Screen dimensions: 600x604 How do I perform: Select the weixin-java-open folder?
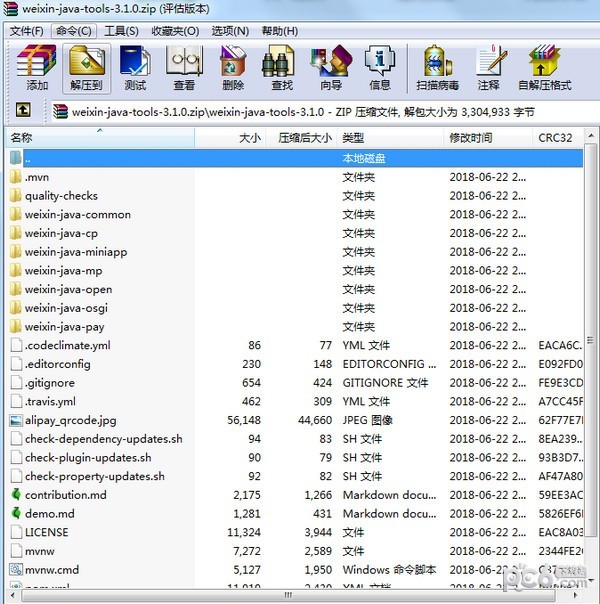(68, 289)
